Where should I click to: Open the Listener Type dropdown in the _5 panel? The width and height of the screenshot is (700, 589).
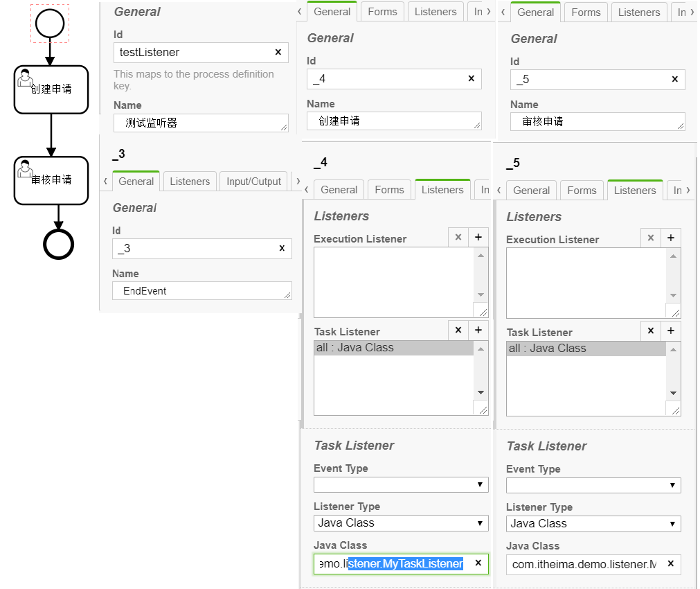(593, 524)
